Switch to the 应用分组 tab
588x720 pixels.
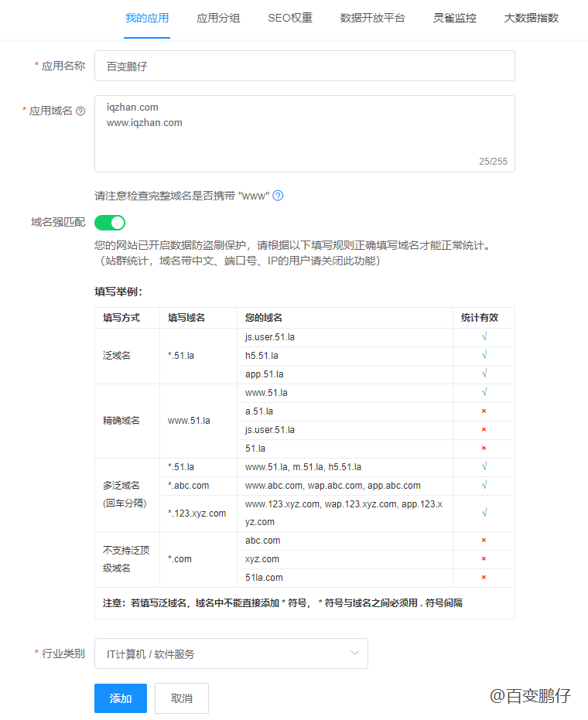[x=219, y=18]
